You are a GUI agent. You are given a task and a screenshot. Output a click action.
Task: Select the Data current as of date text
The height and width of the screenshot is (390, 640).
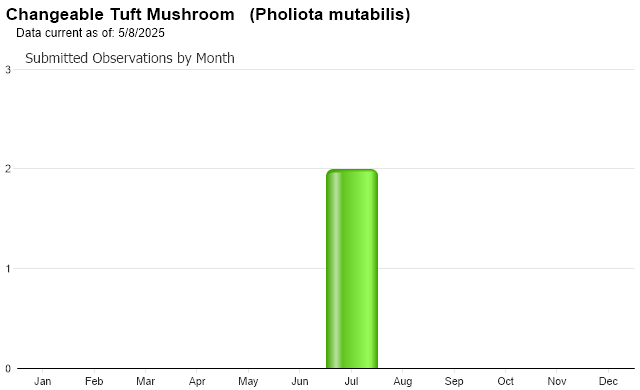(90, 33)
